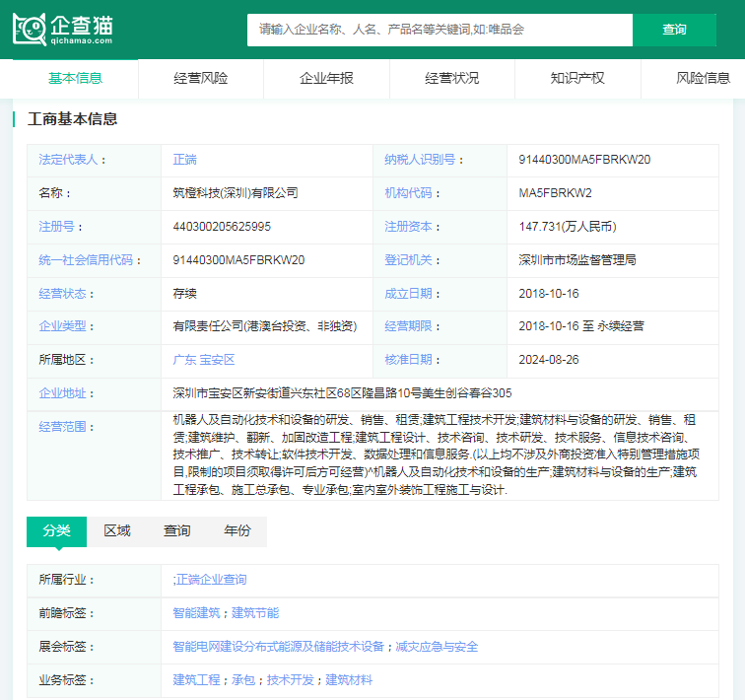Select the 知识产权 tab
Screen dimensions: 745x700
pos(577,78)
